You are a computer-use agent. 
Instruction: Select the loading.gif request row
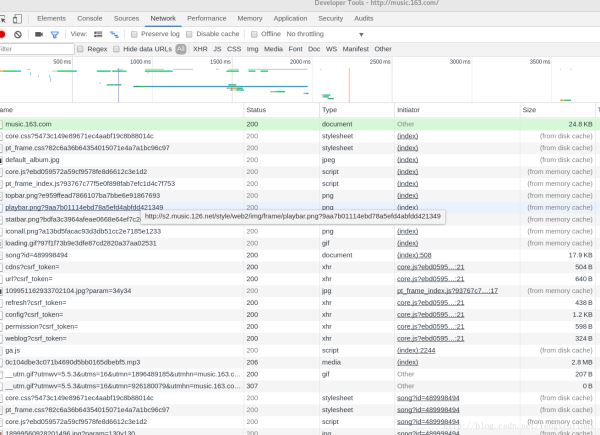(298, 243)
